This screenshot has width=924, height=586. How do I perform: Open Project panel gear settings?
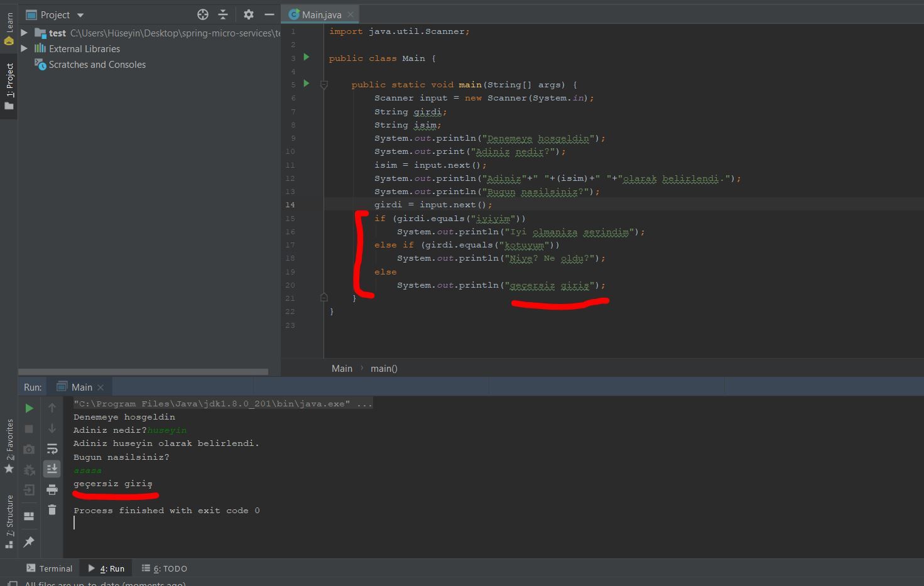249,14
